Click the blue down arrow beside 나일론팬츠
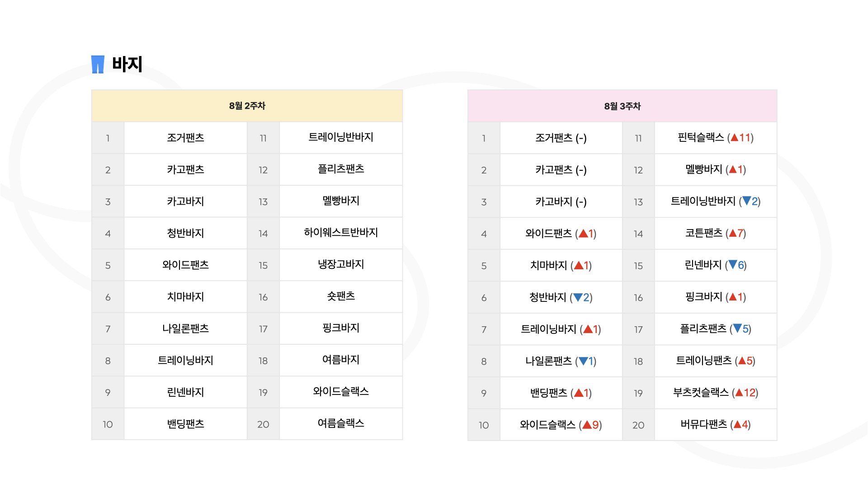868x488 pixels. pyautogui.click(x=583, y=361)
